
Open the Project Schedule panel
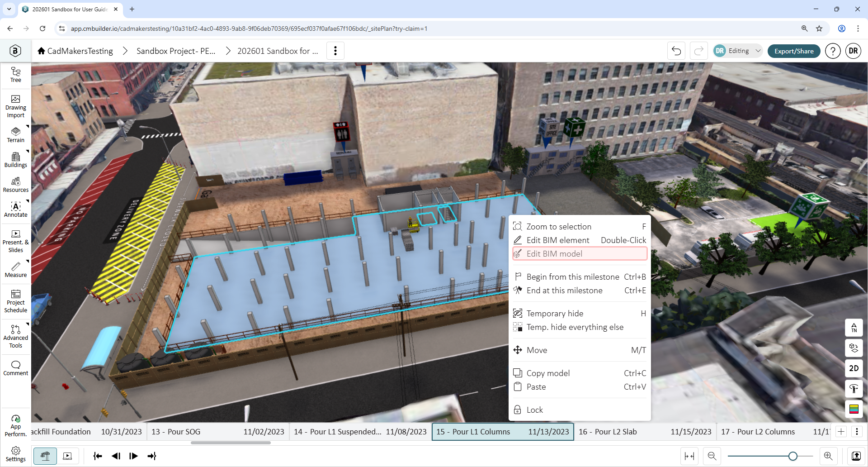pyautogui.click(x=16, y=302)
